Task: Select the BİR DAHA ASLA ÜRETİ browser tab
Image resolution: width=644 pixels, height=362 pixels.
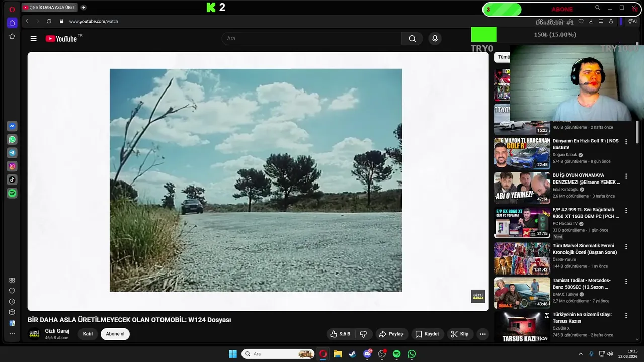Action: coord(49,7)
